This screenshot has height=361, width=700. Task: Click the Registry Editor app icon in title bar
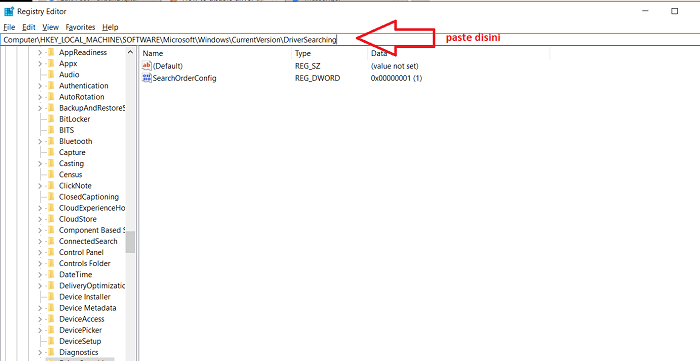[x=9, y=11]
